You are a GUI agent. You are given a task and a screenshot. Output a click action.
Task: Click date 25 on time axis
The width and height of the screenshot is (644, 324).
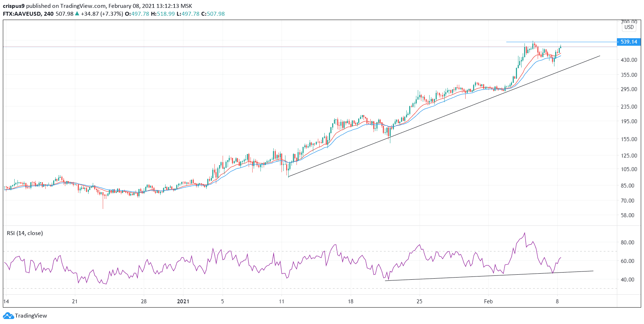coord(419,301)
